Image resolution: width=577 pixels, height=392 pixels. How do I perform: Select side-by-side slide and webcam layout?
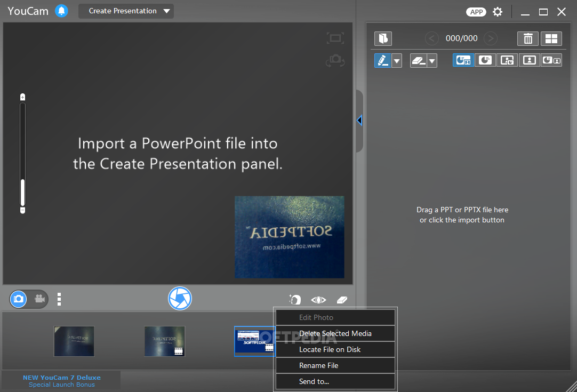[551, 60]
